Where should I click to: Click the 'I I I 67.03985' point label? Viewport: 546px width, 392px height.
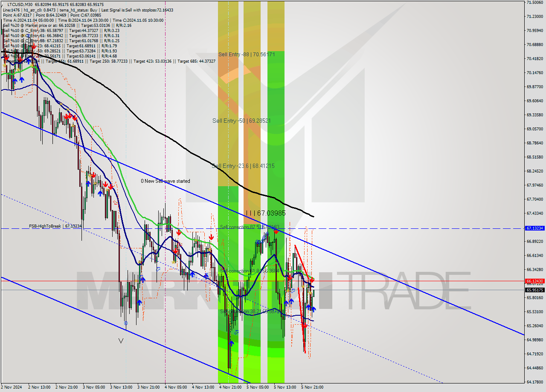point(266,213)
